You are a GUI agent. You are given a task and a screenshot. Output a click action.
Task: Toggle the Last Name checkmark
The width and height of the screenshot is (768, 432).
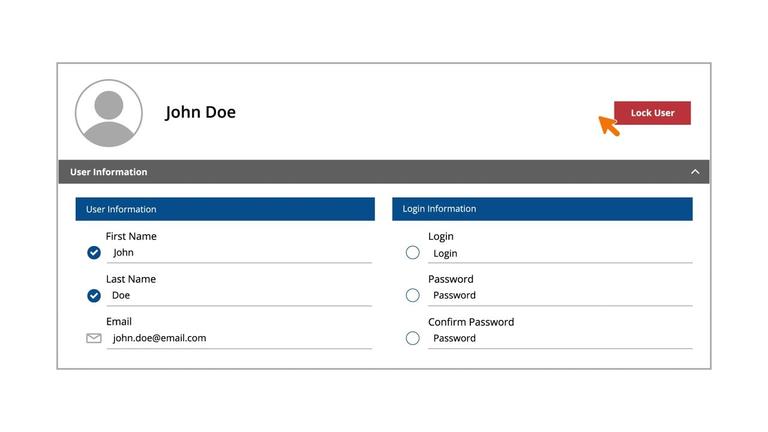[94, 296]
